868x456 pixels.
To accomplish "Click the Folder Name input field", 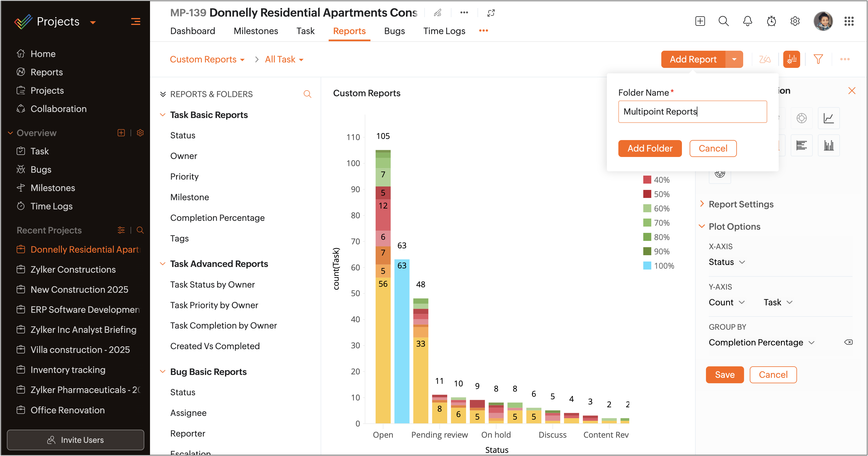I will [x=693, y=111].
